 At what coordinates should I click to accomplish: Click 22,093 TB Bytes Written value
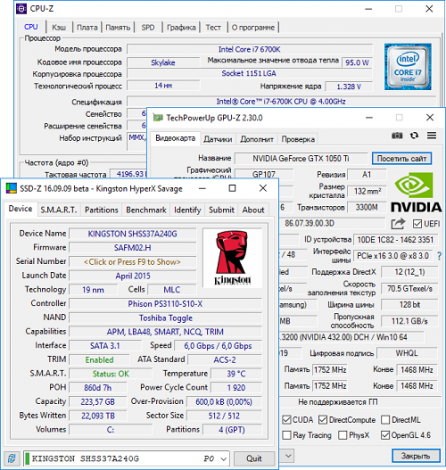tap(98, 416)
